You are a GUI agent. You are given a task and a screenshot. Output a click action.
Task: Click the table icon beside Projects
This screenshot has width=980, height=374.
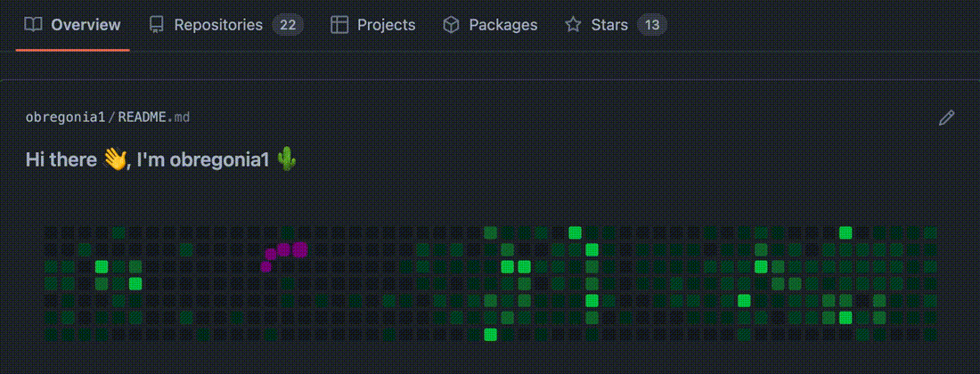tap(339, 25)
